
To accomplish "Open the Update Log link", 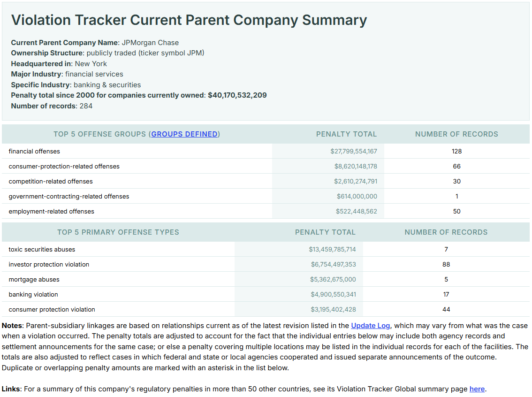I will coord(370,326).
